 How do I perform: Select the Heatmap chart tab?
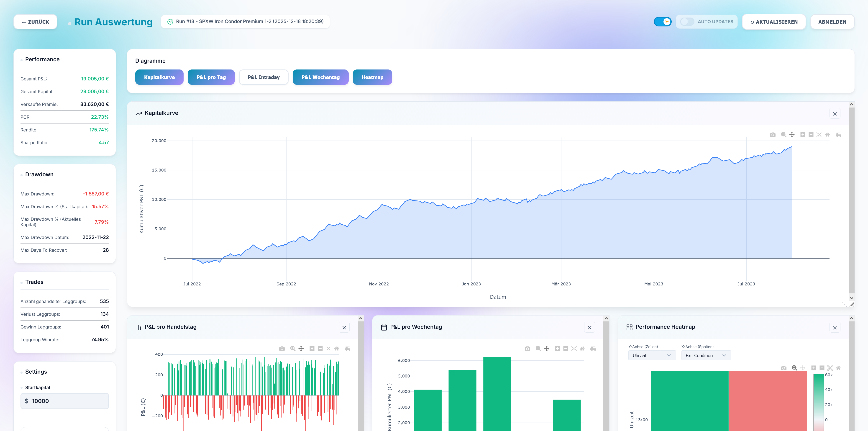(x=372, y=77)
